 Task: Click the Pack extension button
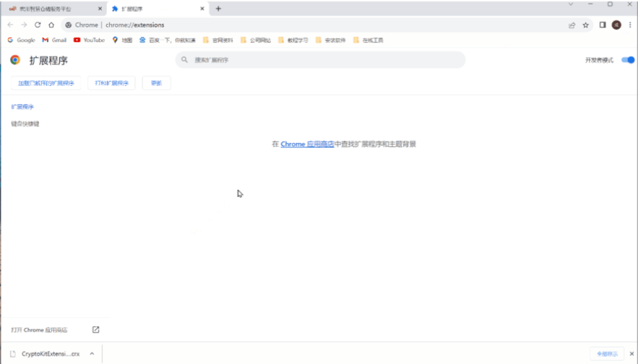coord(111,83)
